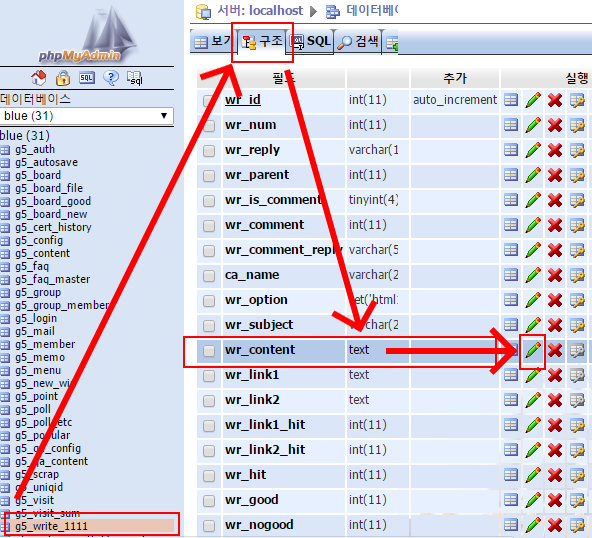
Task: Switch to the 구조 (Structure) tab
Action: (x=262, y=42)
